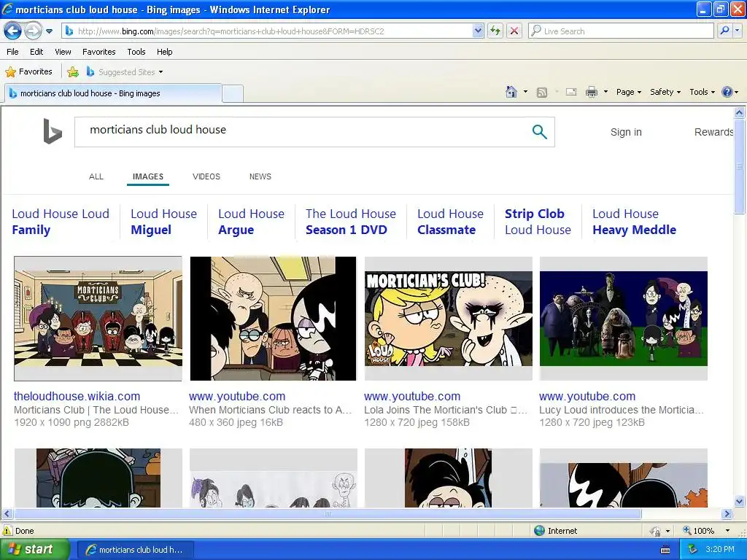The width and height of the screenshot is (747, 560).
Task: Open a new blank tab
Action: click(x=233, y=93)
